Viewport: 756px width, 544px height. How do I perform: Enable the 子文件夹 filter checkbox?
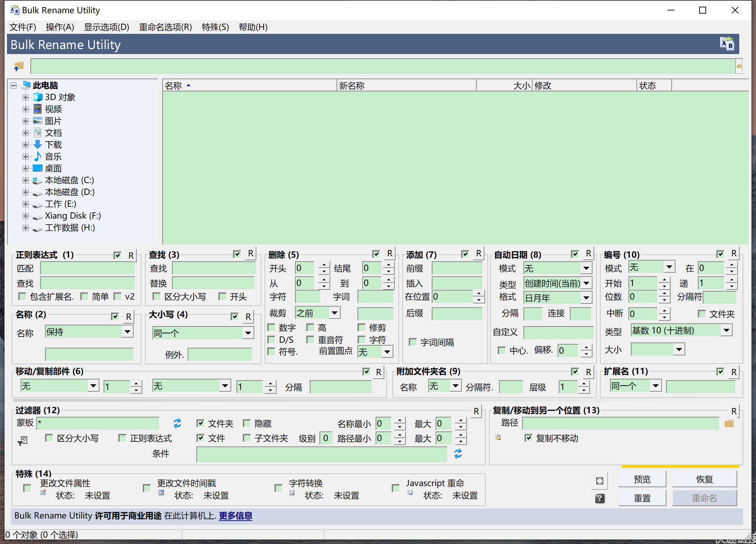tap(247, 438)
